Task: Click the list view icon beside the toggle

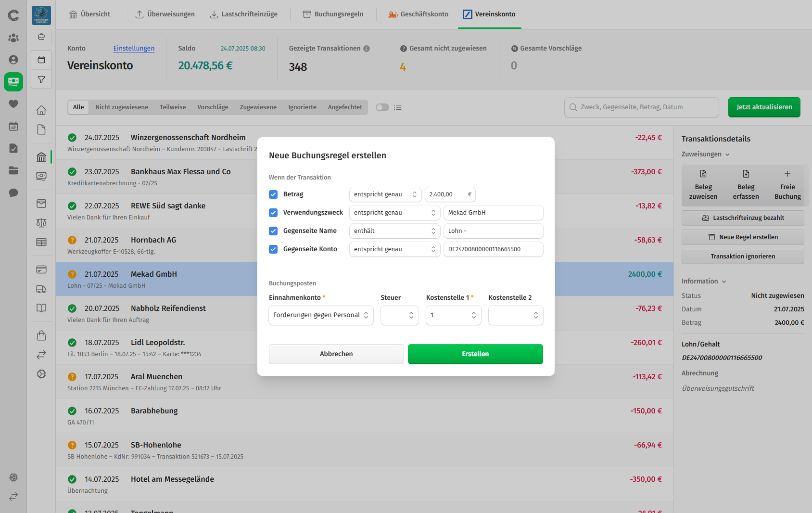Action: [398, 107]
